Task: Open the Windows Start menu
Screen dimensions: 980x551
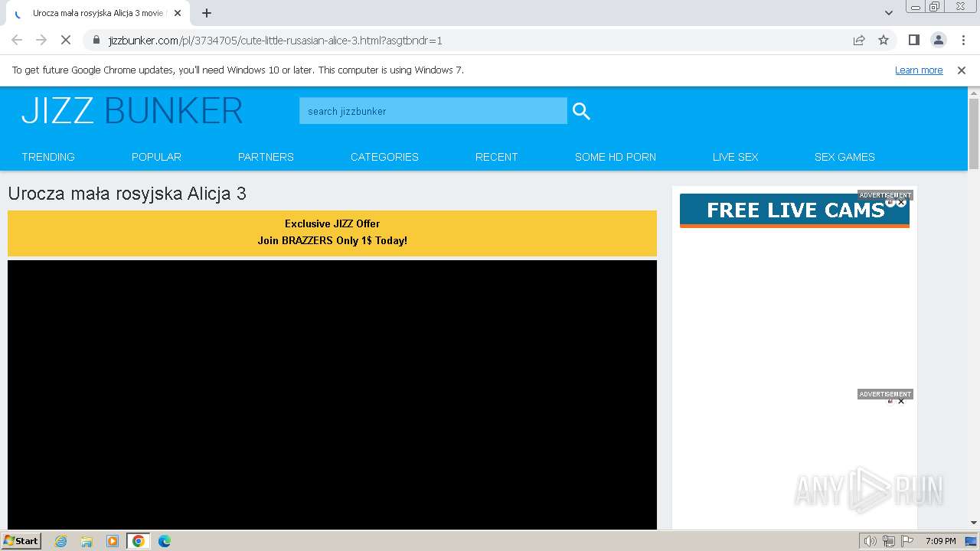Action: coord(21,540)
